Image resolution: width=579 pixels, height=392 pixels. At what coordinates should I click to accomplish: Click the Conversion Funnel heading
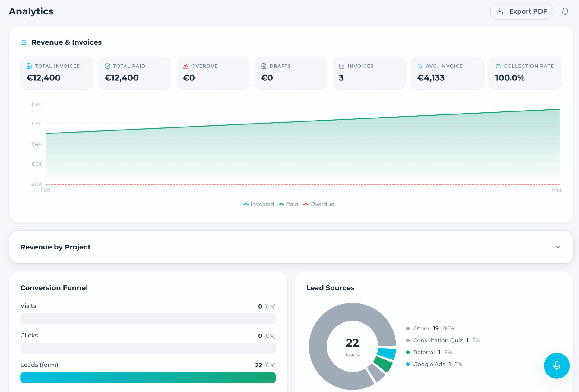pos(54,288)
